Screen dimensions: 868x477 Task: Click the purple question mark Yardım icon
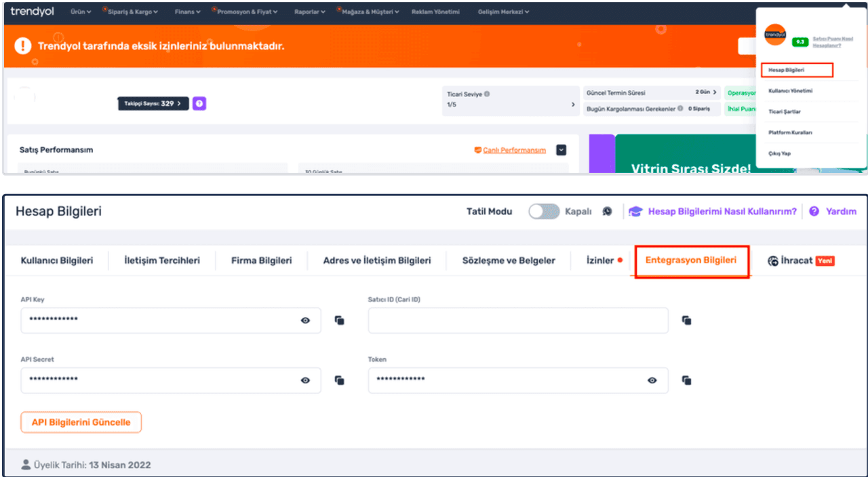814,212
